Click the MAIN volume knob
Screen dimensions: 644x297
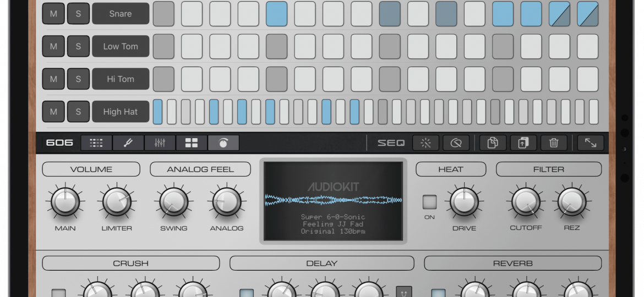66,202
